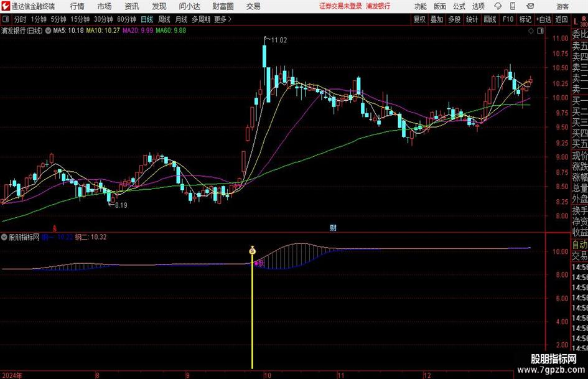
Task: Toggle the left side panel icon
Action: click(6, 19)
